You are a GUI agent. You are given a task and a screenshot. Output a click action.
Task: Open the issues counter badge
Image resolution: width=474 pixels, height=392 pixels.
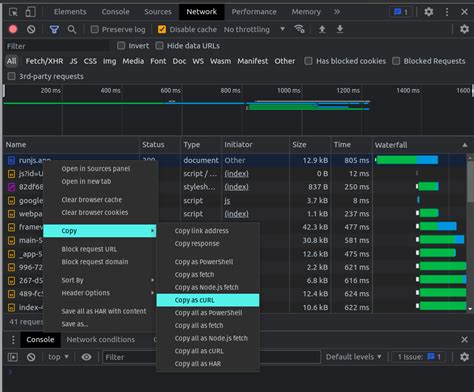pos(401,12)
